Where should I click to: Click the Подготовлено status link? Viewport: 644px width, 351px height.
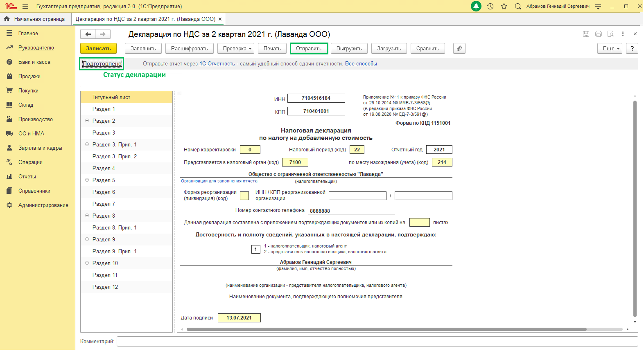coord(102,64)
